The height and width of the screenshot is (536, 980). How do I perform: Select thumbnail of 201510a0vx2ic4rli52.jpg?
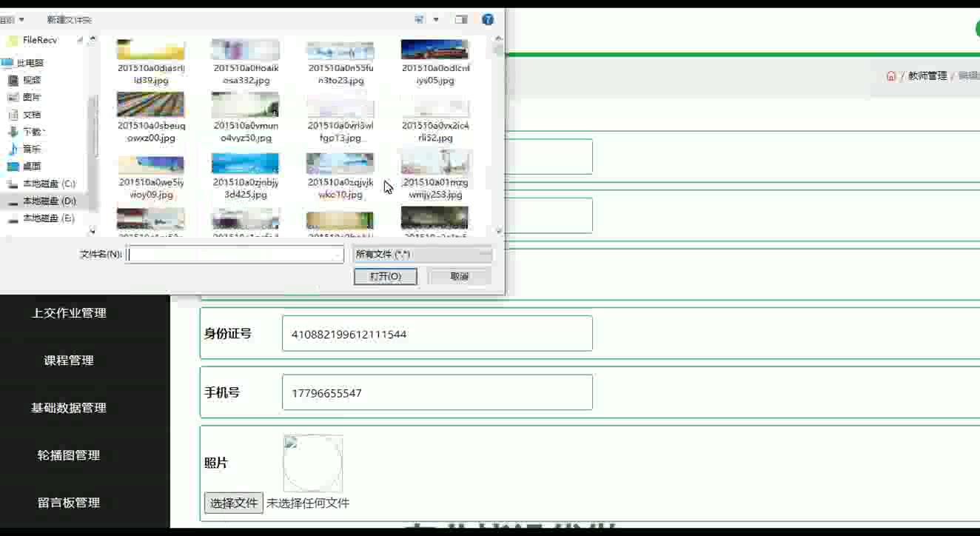(434, 104)
